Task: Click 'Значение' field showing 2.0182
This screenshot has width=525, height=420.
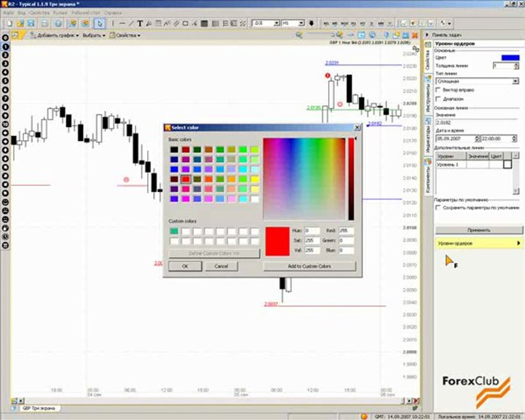Action: point(477,123)
